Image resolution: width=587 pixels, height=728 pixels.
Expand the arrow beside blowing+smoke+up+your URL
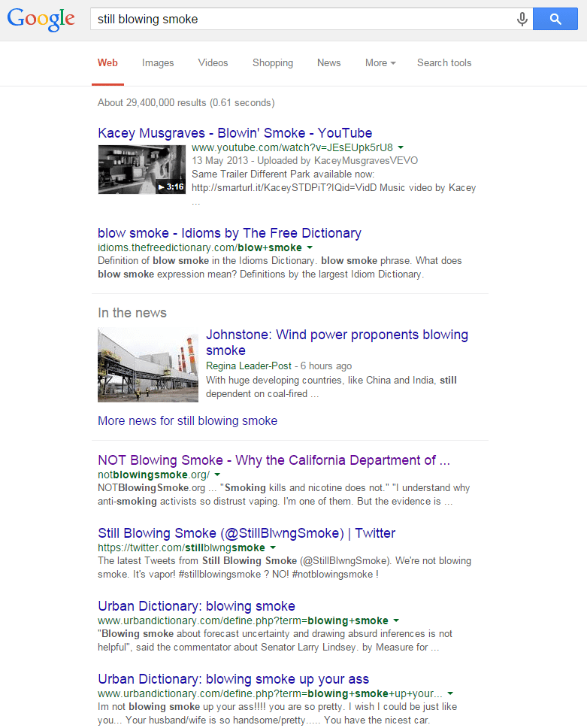coord(450,693)
